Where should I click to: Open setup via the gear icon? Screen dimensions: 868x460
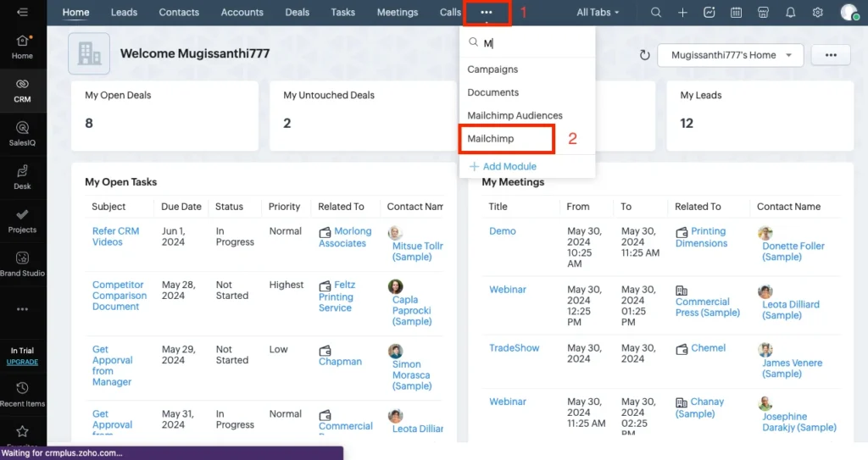coord(818,12)
